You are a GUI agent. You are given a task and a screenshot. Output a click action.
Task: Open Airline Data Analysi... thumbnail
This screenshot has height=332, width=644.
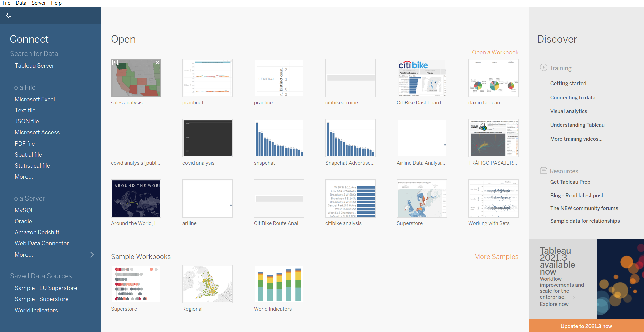(422, 138)
